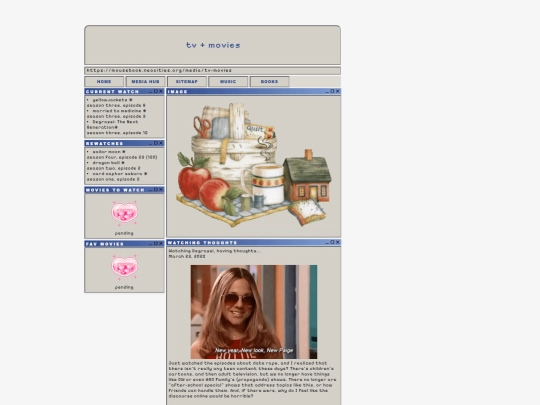Click the pink heart in Movies To Watch

click(124, 213)
